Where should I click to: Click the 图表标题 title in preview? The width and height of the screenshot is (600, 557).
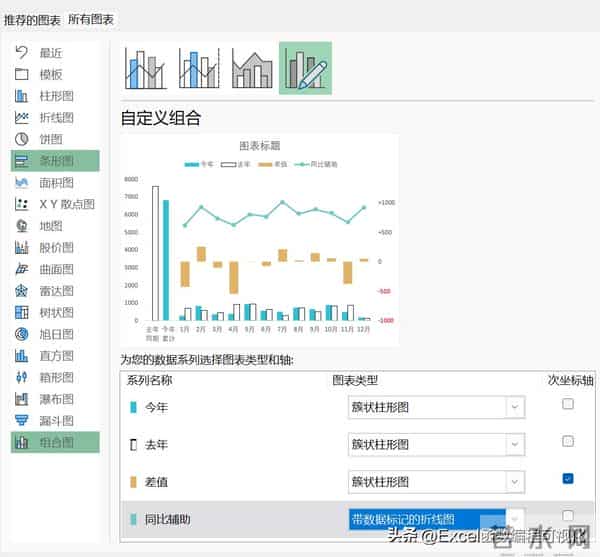(x=260, y=146)
